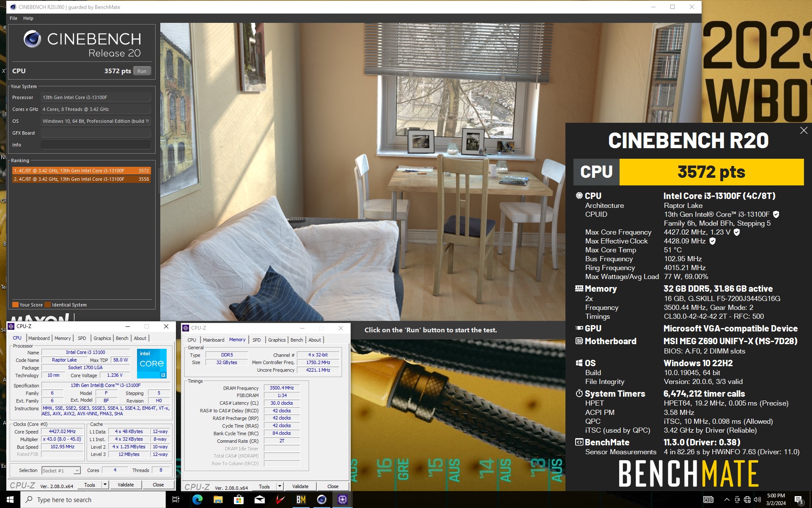Open Microsoft Store from the taskbar
The height and width of the screenshot is (508, 812).
(239, 500)
